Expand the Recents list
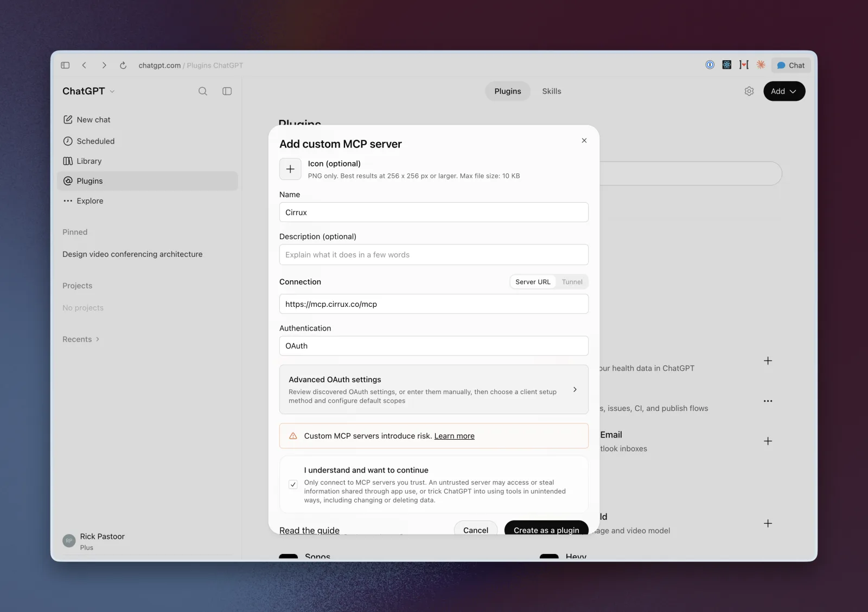868x612 pixels. (x=81, y=339)
